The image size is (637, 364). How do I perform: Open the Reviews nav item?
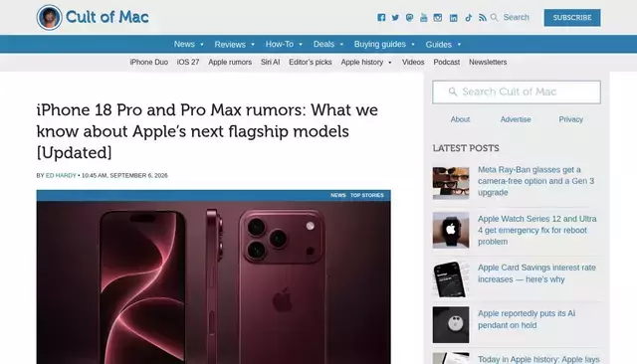tap(230, 44)
